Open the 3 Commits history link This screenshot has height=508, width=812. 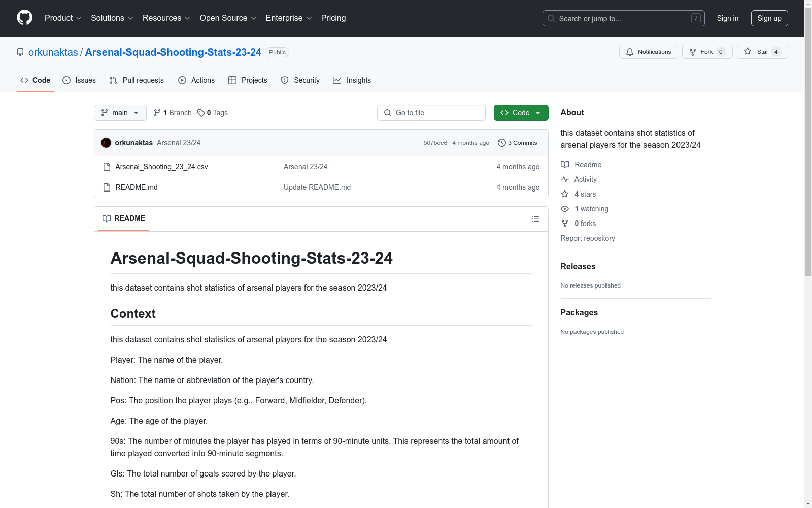tap(518, 143)
